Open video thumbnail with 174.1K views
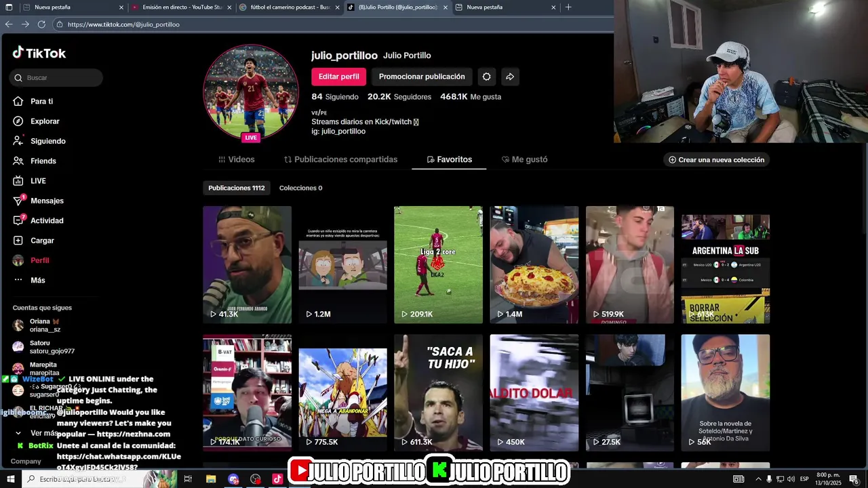The width and height of the screenshot is (868, 488). click(247, 392)
